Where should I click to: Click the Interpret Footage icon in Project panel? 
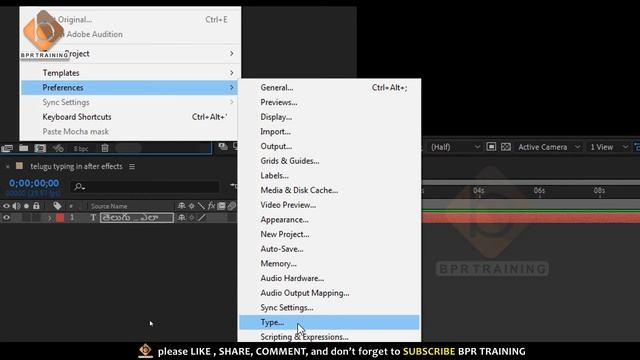pyautogui.click(x=7, y=148)
